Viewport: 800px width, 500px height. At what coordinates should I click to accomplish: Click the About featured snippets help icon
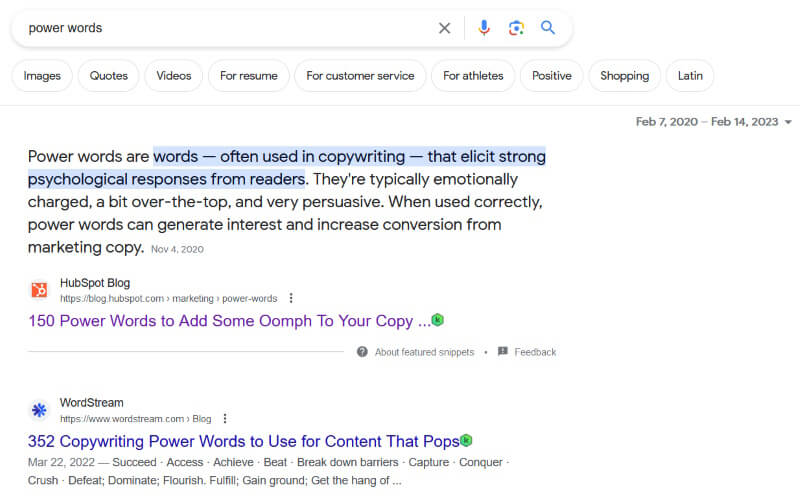click(362, 352)
